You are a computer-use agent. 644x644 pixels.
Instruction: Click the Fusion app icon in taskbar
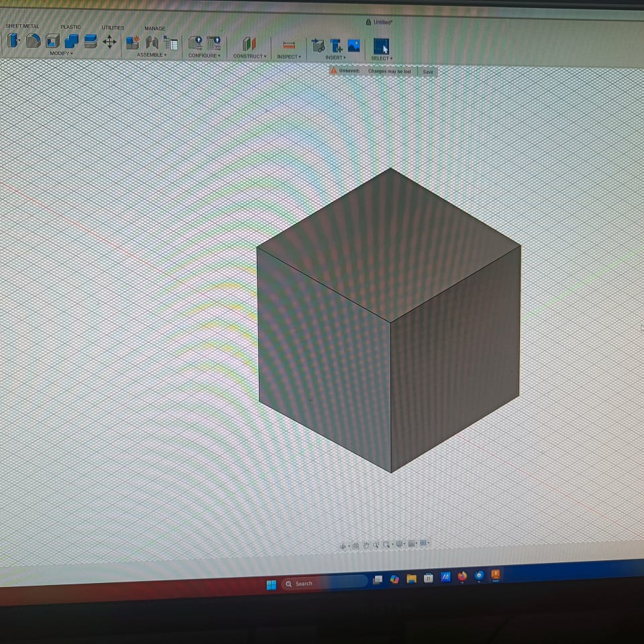pyautogui.click(x=496, y=575)
